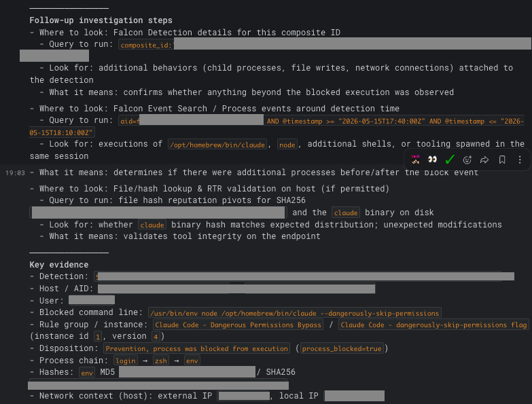The height and width of the screenshot is (404, 532).
Task: Forward this message with the arrow icon
Action: [484, 160]
